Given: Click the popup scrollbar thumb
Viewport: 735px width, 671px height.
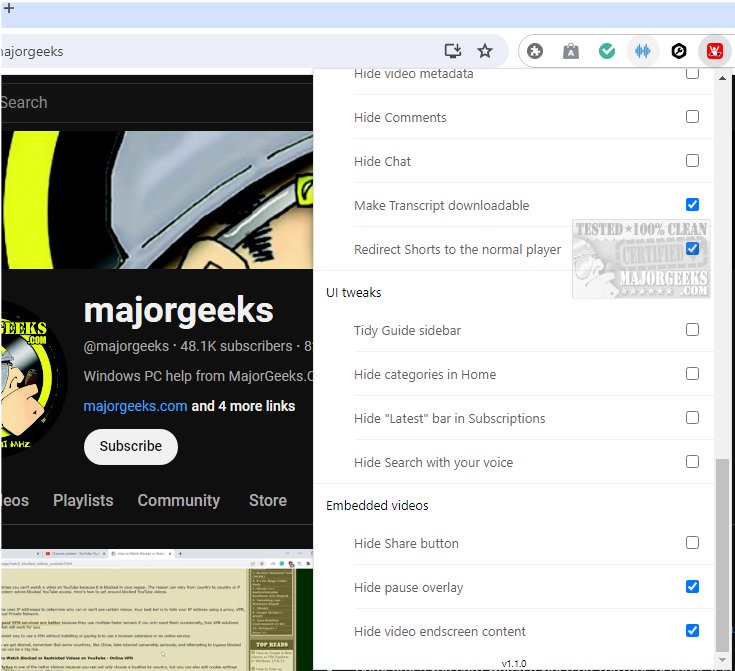Looking at the screenshot, I should 722,555.
